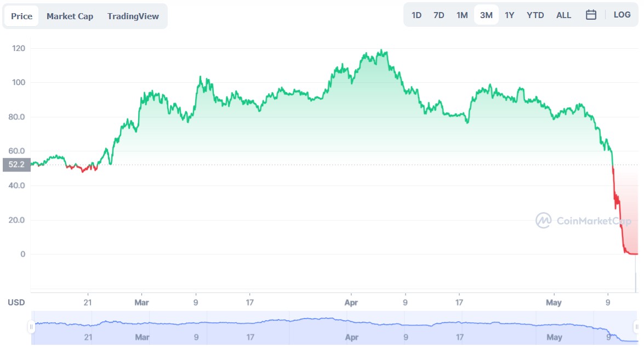Click the May label below the mini chart

pyautogui.click(x=554, y=338)
